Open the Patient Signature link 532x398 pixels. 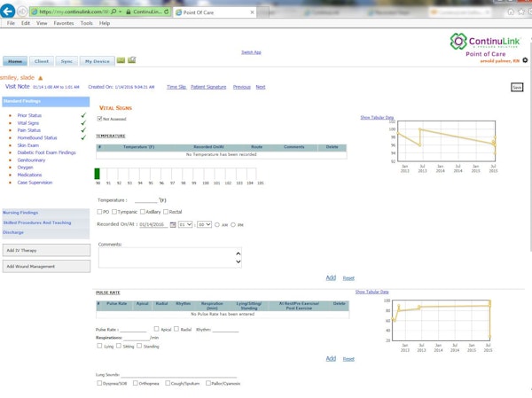point(208,87)
